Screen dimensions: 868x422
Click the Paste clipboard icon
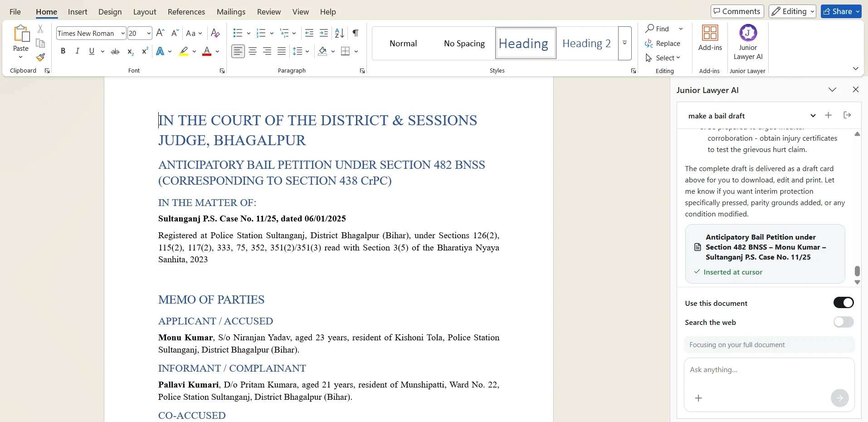21,34
